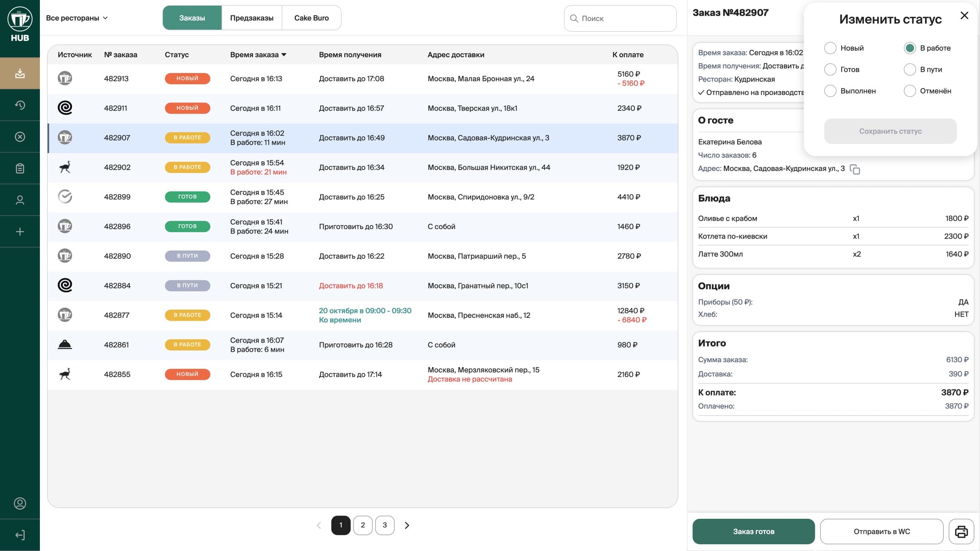Go to previous page with left chevron
This screenshot has width=980, height=551.
(318, 525)
